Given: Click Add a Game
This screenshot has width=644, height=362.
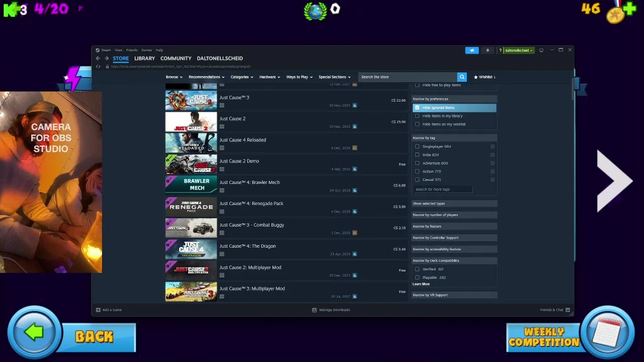Looking at the screenshot, I should pos(109,310).
